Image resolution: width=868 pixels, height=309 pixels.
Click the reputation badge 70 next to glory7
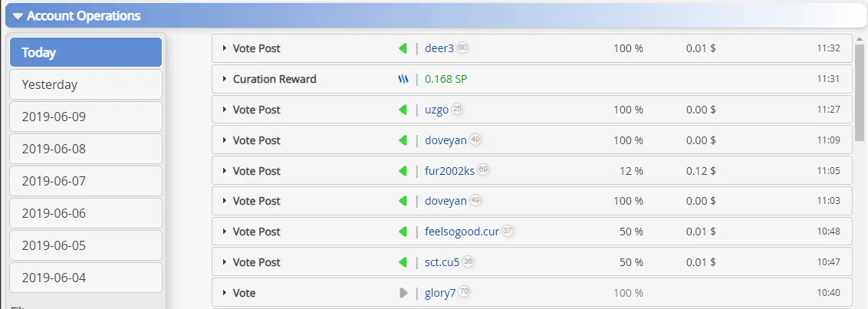click(x=464, y=291)
